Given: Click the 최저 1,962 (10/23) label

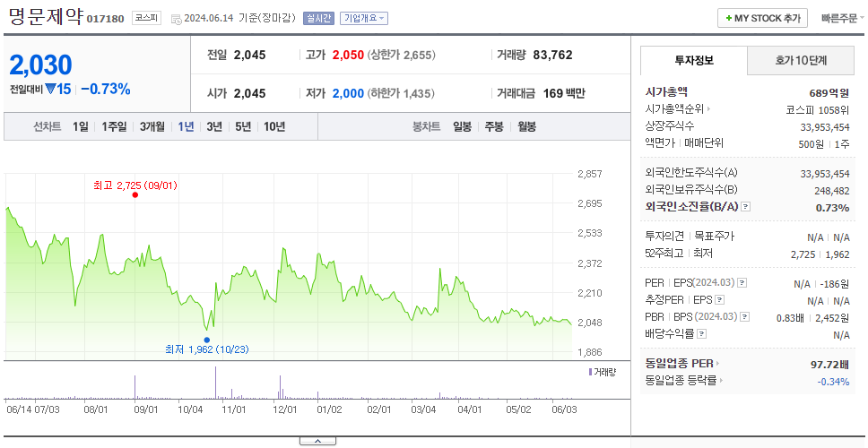Looking at the screenshot, I should (x=207, y=349).
